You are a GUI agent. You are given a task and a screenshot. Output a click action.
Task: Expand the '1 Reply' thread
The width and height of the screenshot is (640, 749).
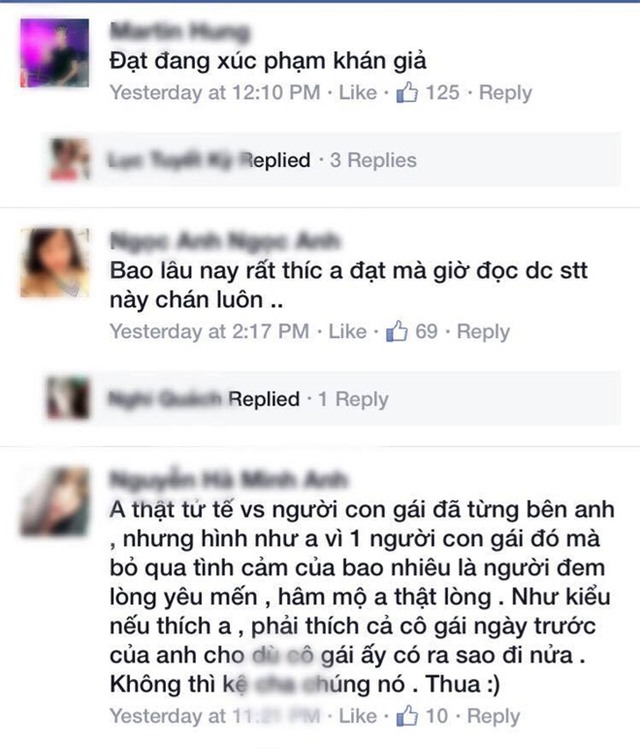click(x=353, y=399)
